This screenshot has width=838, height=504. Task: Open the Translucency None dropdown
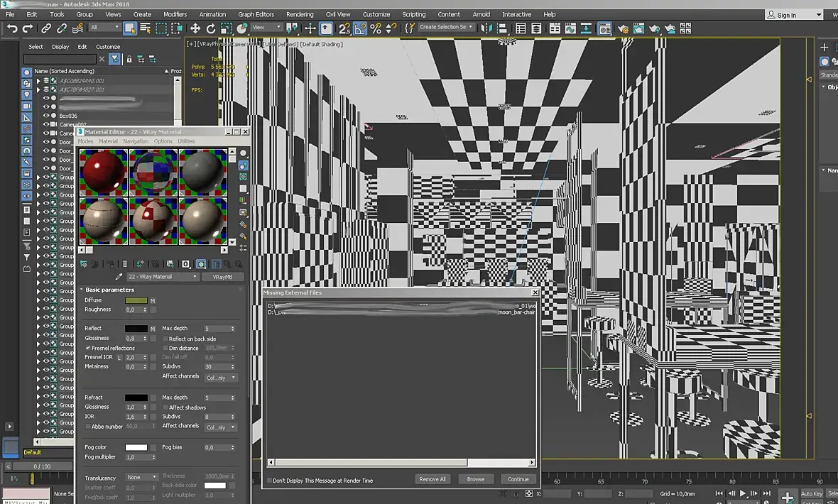click(141, 477)
